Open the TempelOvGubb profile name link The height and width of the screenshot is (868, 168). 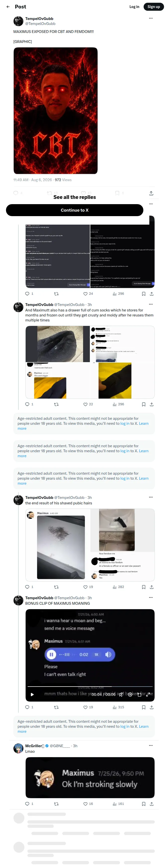[39, 18]
